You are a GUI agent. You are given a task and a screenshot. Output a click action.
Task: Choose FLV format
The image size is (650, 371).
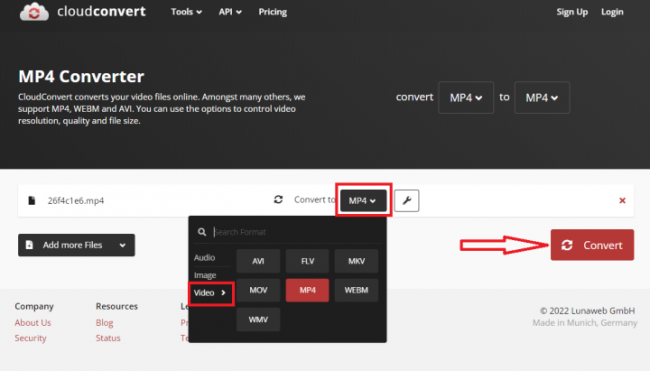pyautogui.click(x=307, y=261)
